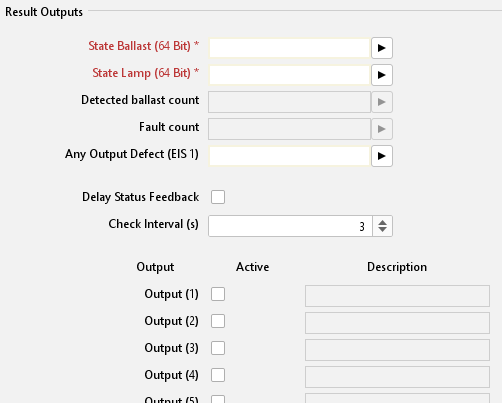
Task: Click arrow button beside State Ballast field
Action: coord(382,48)
